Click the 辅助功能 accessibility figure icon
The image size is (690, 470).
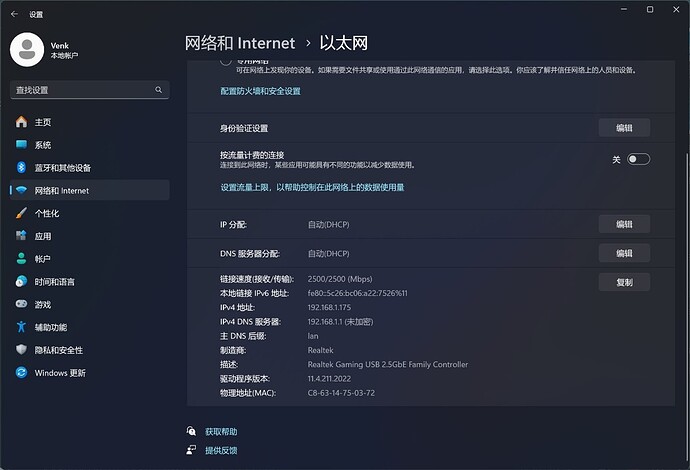pyautogui.click(x=21, y=327)
